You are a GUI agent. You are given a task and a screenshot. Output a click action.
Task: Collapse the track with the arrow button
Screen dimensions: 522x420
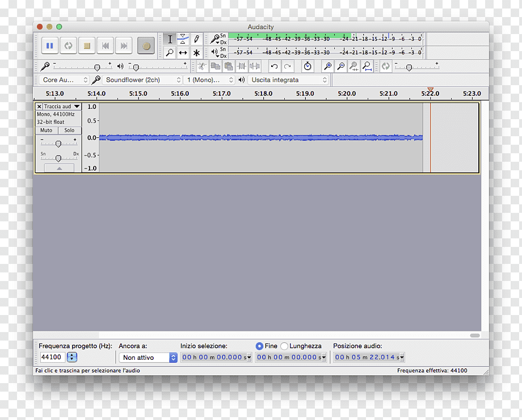(59, 168)
